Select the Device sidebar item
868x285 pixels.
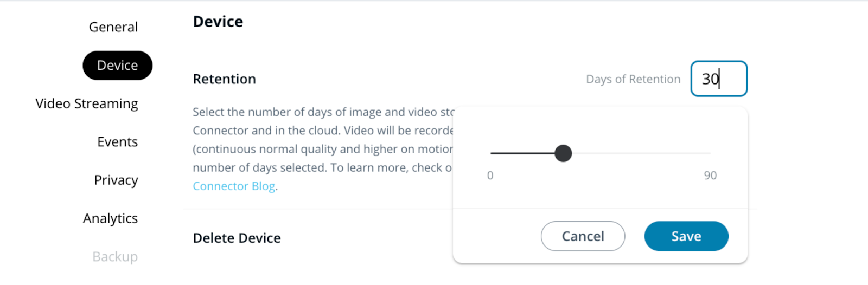[117, 66]
